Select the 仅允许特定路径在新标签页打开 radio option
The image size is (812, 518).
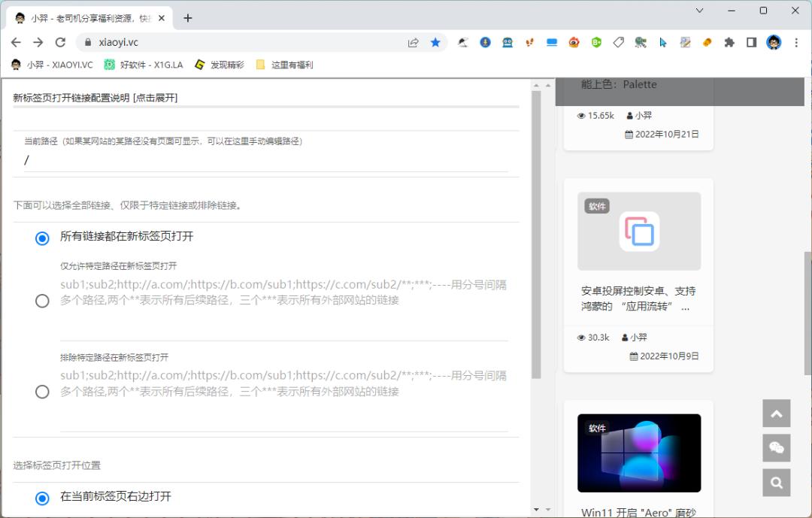click(42, 301)
